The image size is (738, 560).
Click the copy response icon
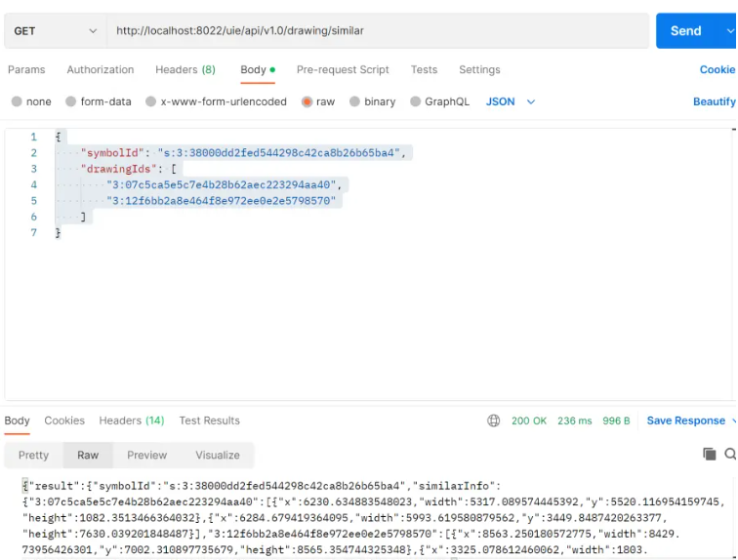point(710,454)
